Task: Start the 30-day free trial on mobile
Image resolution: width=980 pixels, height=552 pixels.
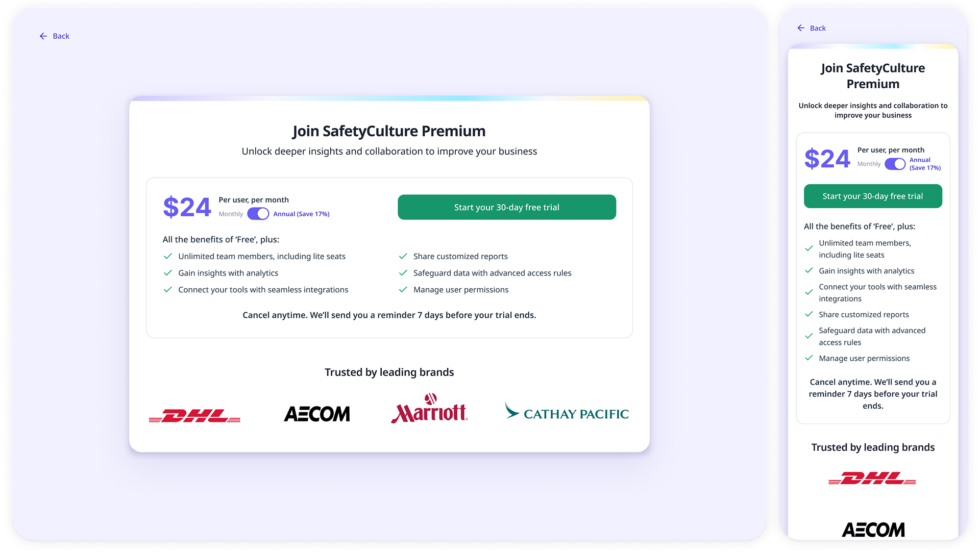Action: tap(873, 196)
